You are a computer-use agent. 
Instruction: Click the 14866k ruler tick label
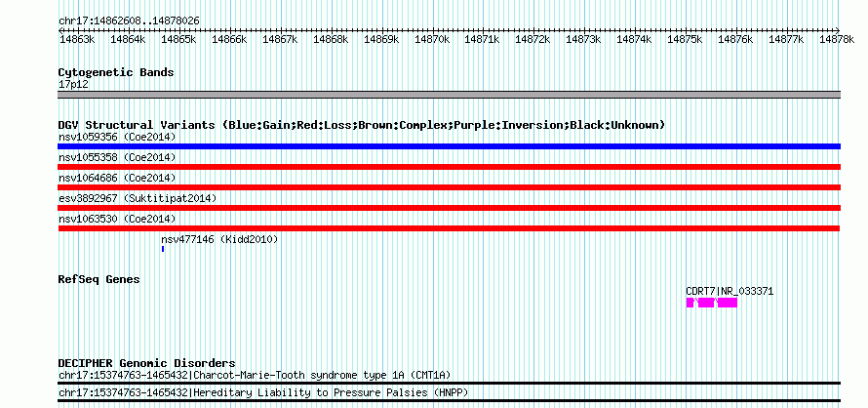(x=229, y=39)
